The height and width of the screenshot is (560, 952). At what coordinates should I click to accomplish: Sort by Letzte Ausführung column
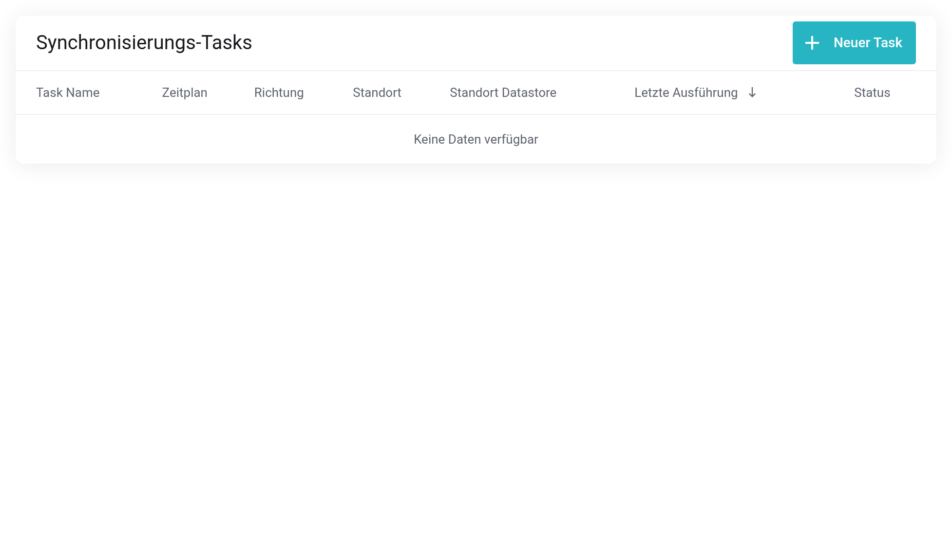[686, 93]
